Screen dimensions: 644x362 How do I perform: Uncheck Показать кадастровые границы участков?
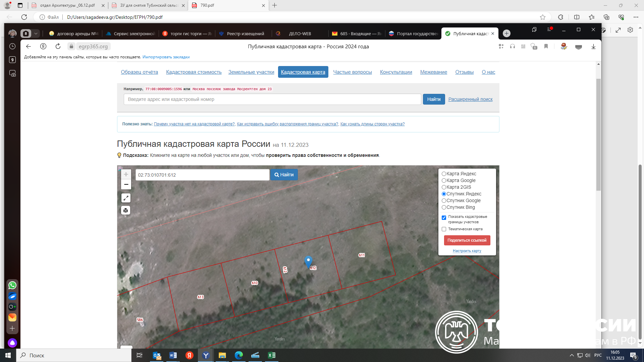pos(444,218)
